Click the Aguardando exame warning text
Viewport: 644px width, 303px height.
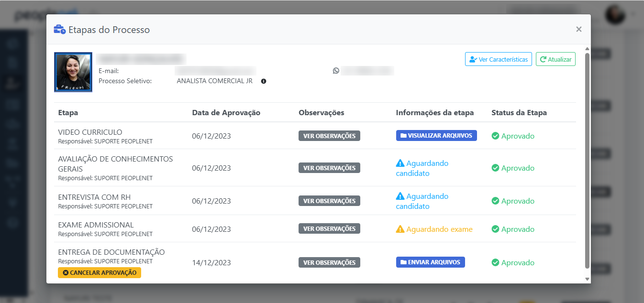point(434,229)
